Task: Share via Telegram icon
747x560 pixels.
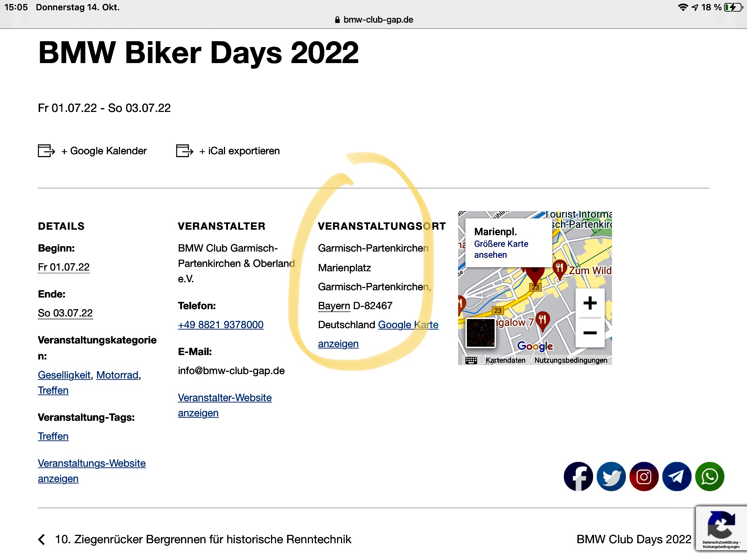Action: click(677, 477)
